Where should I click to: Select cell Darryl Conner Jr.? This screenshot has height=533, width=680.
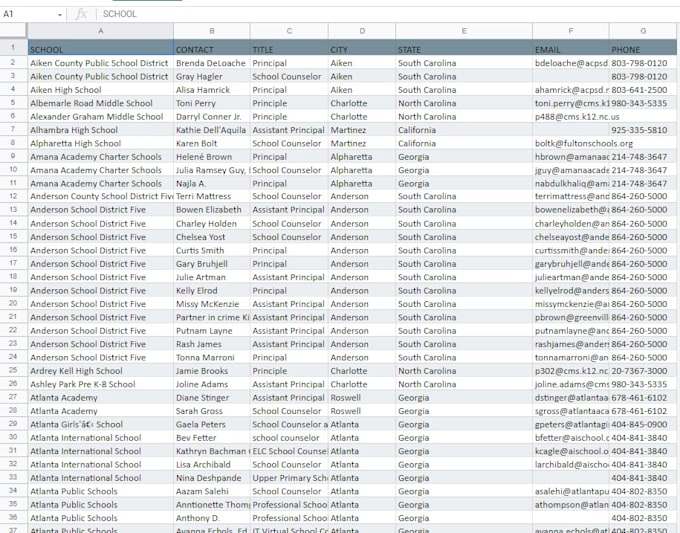pyautogui.click(x=212, y=117)
